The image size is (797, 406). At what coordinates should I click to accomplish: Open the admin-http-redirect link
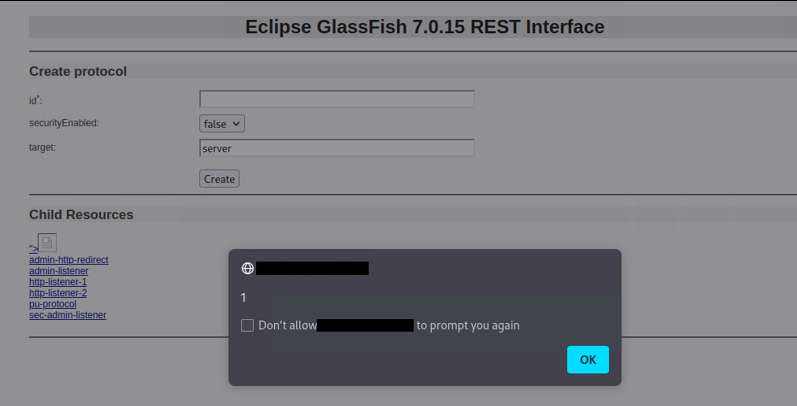coord(69,260)
